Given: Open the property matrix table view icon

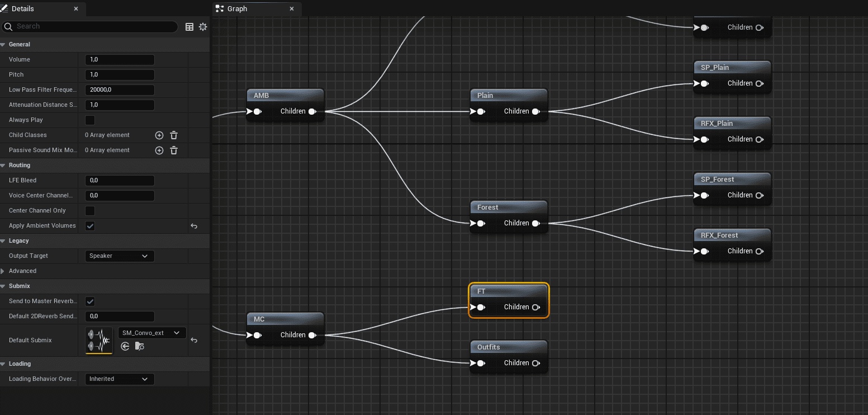Looking at the screenshot, I should 189,27.
